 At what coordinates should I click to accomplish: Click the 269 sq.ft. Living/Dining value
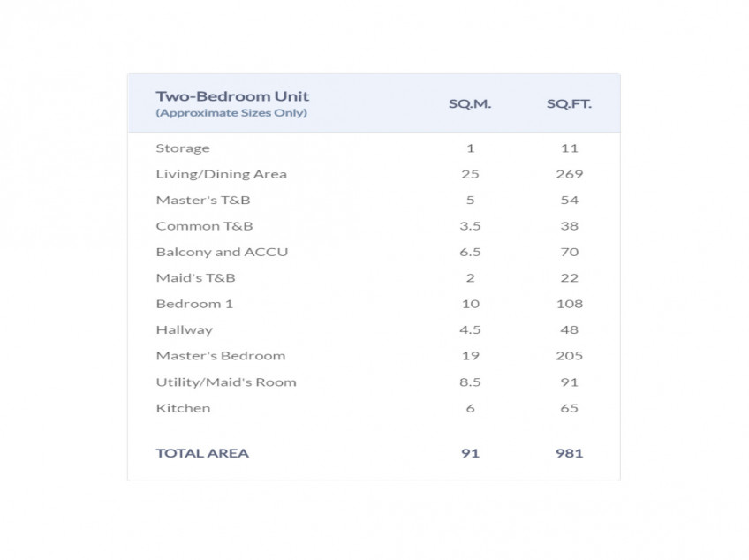point(570,174)
